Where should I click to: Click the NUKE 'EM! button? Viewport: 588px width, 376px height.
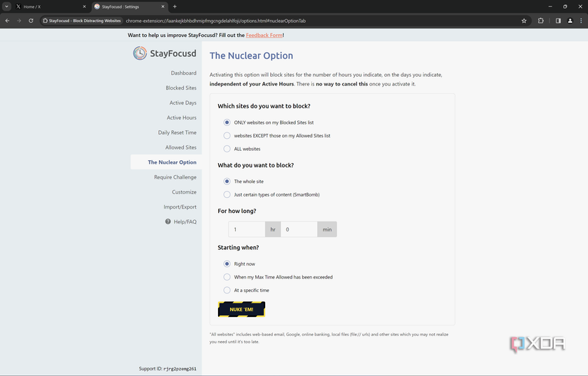tap(242, 309)
